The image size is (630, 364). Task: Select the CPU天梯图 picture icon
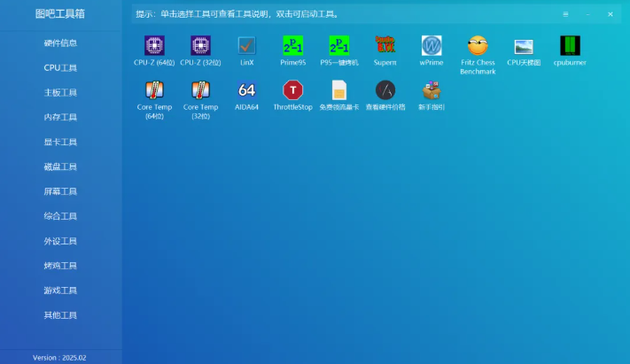click(524, 47)
